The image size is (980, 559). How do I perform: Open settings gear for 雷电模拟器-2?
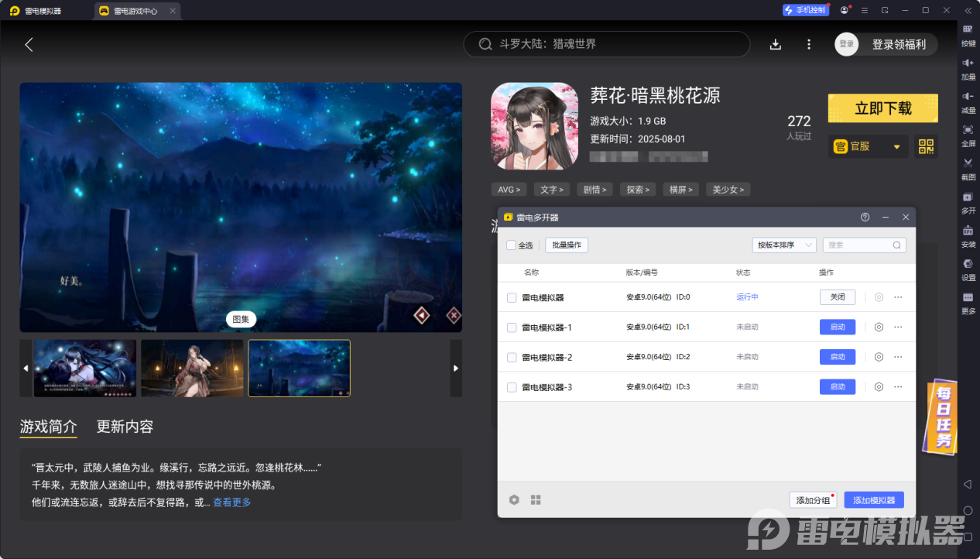pyautogui.click(x=879, y=357)
